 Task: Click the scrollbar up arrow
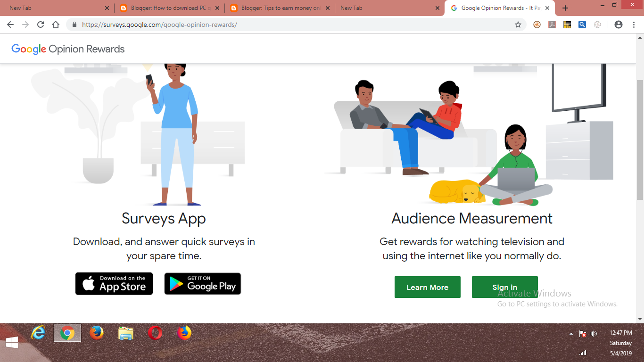click(640, 37)
